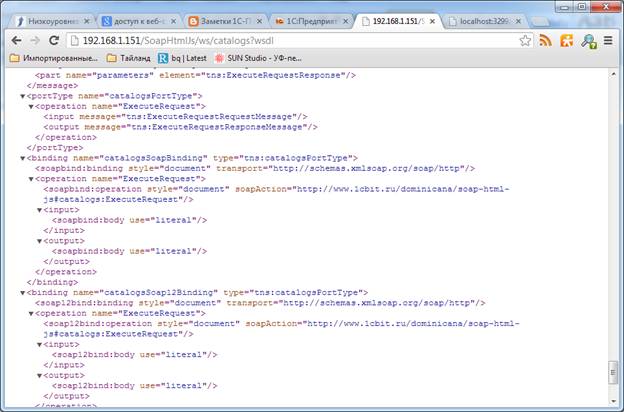This screenshot has width=624, height=412.
Task: Switch to the доступ к веб tab
Action: coord(140,20)
